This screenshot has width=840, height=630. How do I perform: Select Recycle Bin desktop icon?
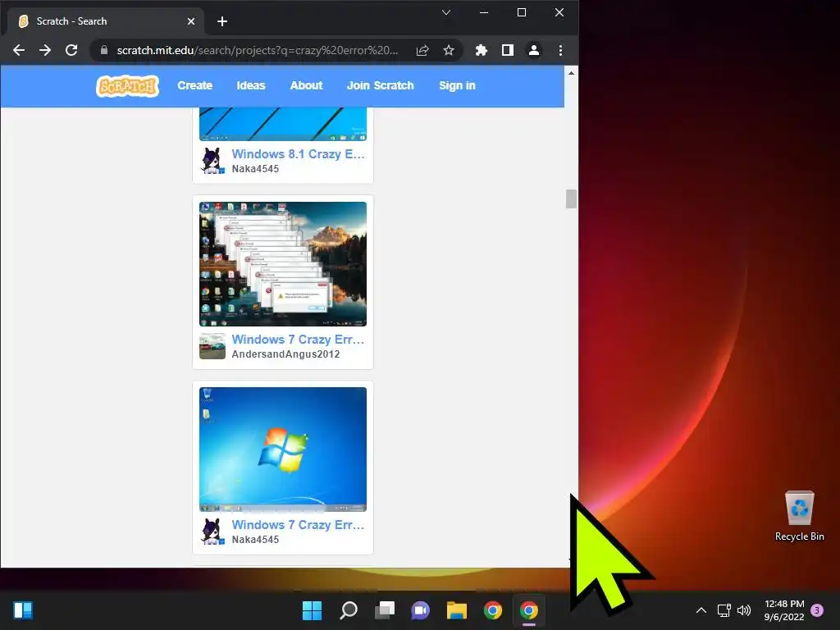click(799, 517)
